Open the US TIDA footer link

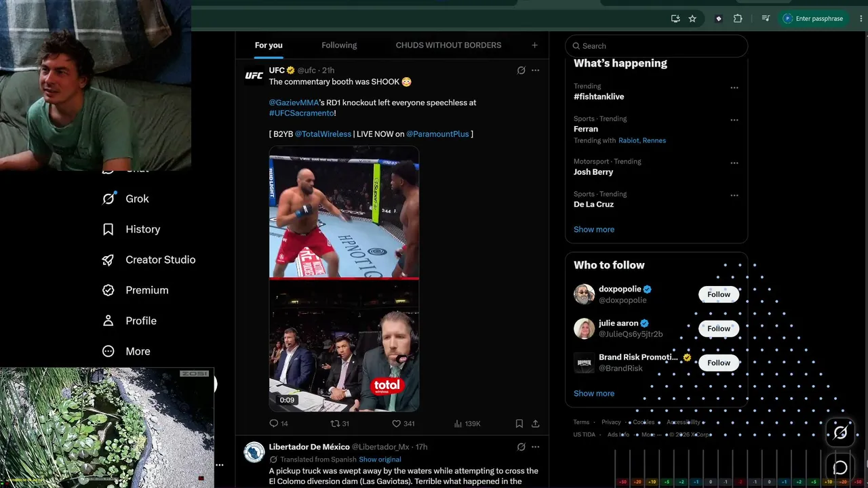[x=585, y=435]
